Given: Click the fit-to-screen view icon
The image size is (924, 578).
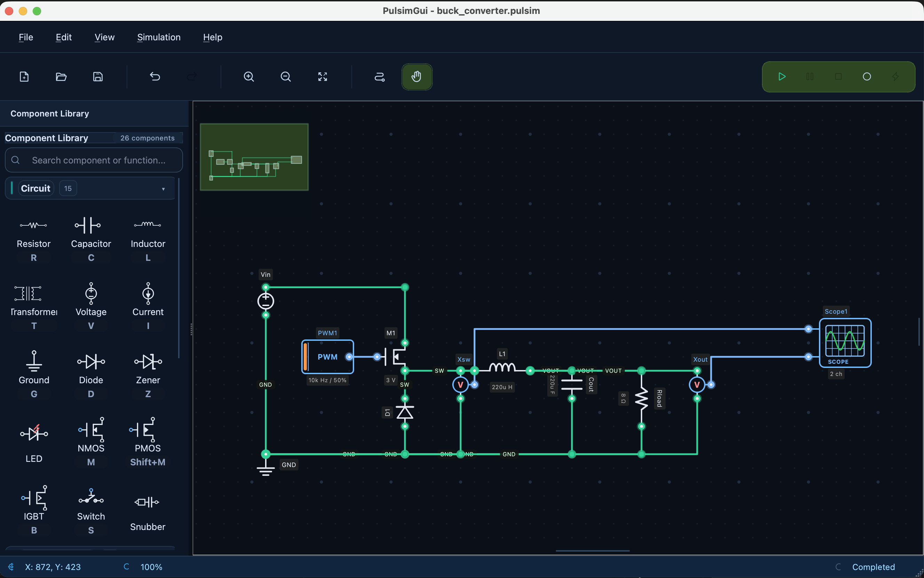Looking at the screenshot, I should tap(322, 77).
